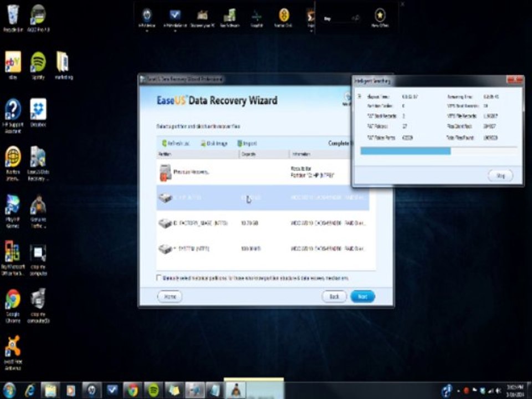
Task: Launch Google Chrome from desktop shortcut
Action: tap(13, 306)
